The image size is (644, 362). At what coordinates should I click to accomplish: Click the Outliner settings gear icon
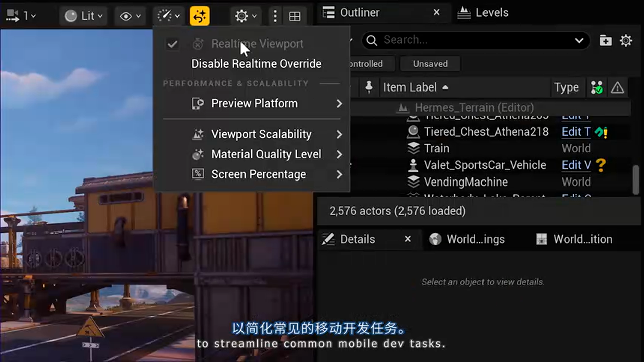[625, 40]
